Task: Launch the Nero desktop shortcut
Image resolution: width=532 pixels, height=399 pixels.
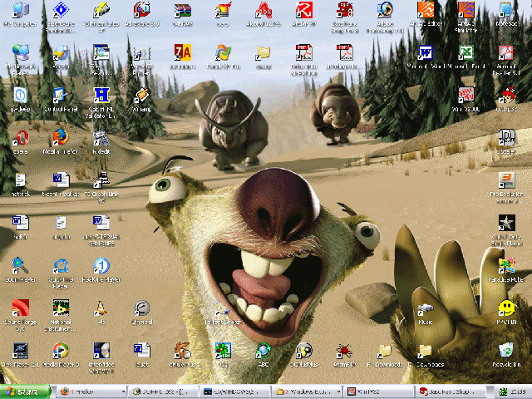Action: 223,11
